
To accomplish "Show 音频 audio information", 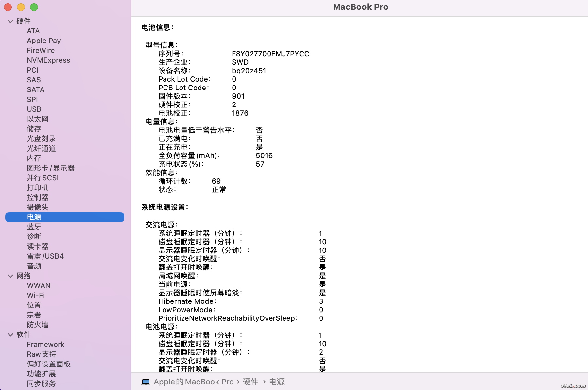I will [x=34, y=266].
